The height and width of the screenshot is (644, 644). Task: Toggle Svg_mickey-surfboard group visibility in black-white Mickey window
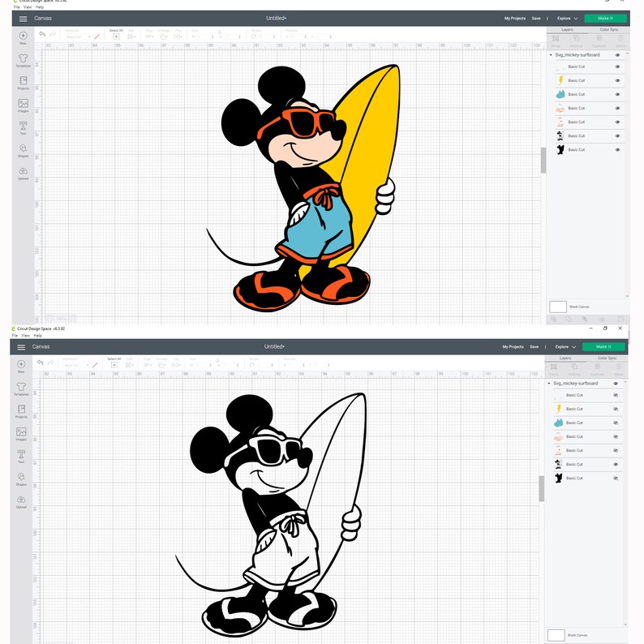616,384
